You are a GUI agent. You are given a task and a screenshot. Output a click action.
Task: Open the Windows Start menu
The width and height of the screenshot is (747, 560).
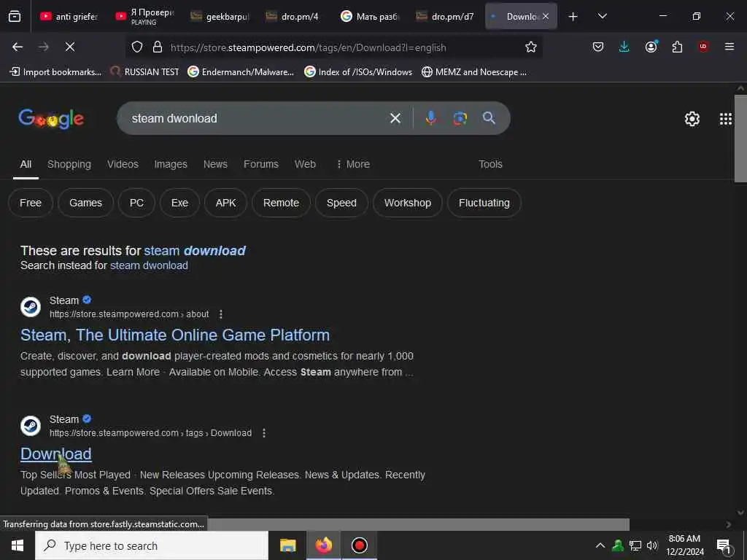pyautogui.click(x=18, y=545)
